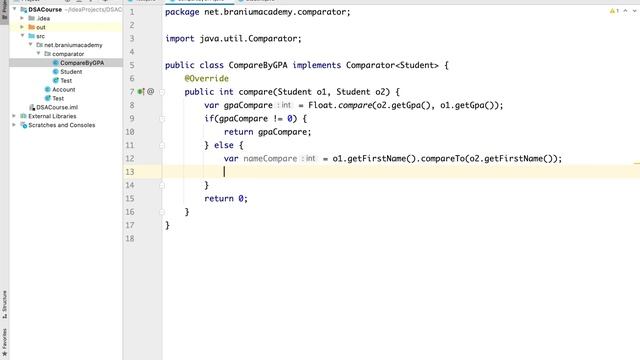Click gutter line number 12 to add breakpoint
The image size is (640, 360).
(130, 159)
